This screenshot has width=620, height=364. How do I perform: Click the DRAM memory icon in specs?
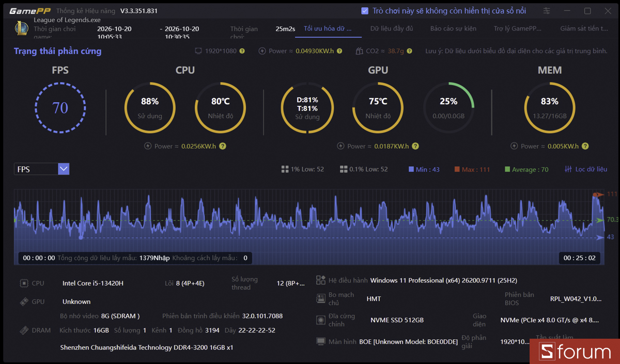point(24,330)
